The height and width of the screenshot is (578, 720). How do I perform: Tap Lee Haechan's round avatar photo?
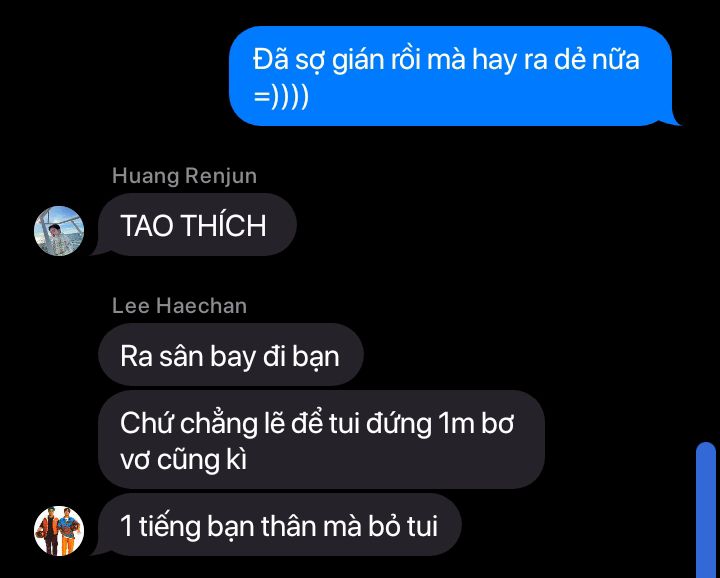59,531
